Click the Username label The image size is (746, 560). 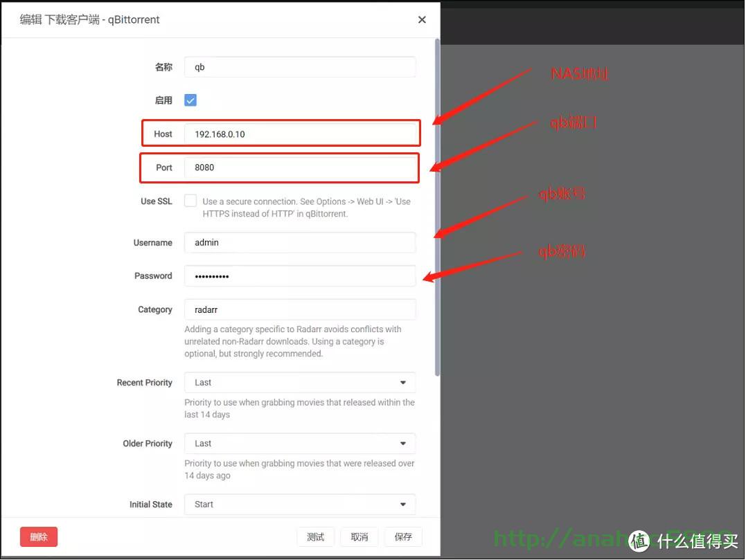click(152, 242)
